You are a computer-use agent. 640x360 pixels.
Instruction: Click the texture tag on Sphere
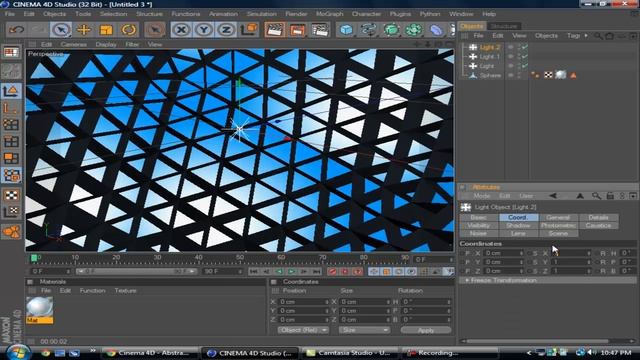click(561, 75)
